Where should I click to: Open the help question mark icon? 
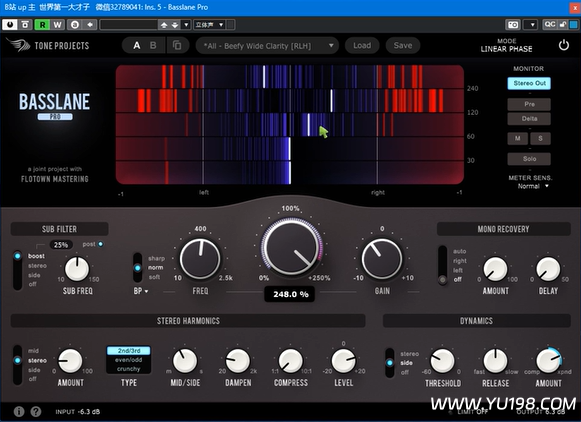tap(36, 411)
